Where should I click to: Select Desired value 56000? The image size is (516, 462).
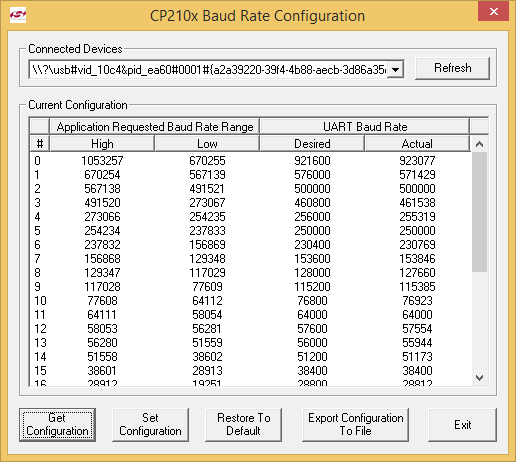tap(312, 343)
